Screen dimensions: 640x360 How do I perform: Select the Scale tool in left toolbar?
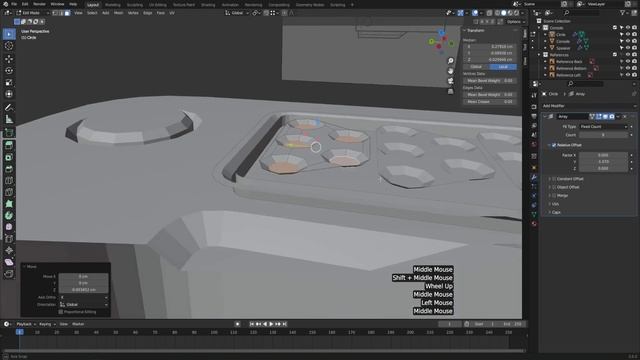[9, 82]
